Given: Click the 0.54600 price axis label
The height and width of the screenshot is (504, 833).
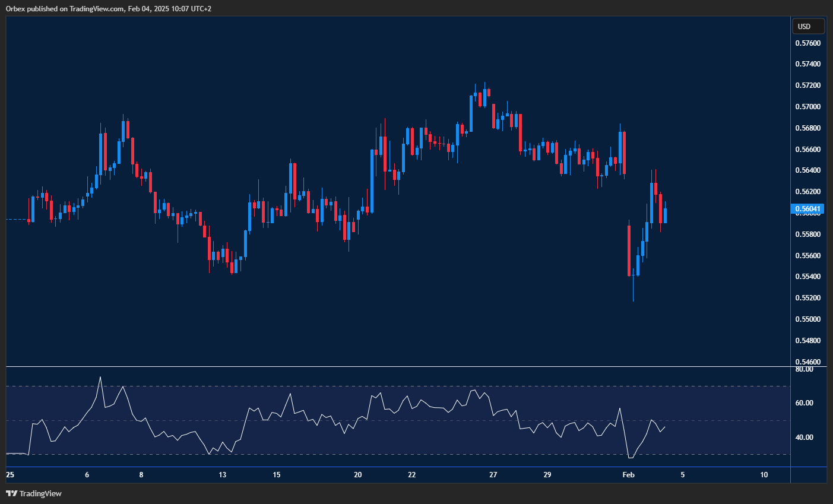Looking at the screenshot, I should pos(807,362).
